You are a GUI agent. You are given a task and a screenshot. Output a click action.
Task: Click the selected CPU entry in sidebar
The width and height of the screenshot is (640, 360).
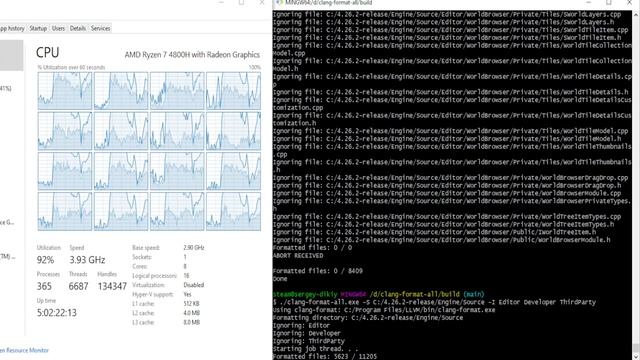click(11, 56)
